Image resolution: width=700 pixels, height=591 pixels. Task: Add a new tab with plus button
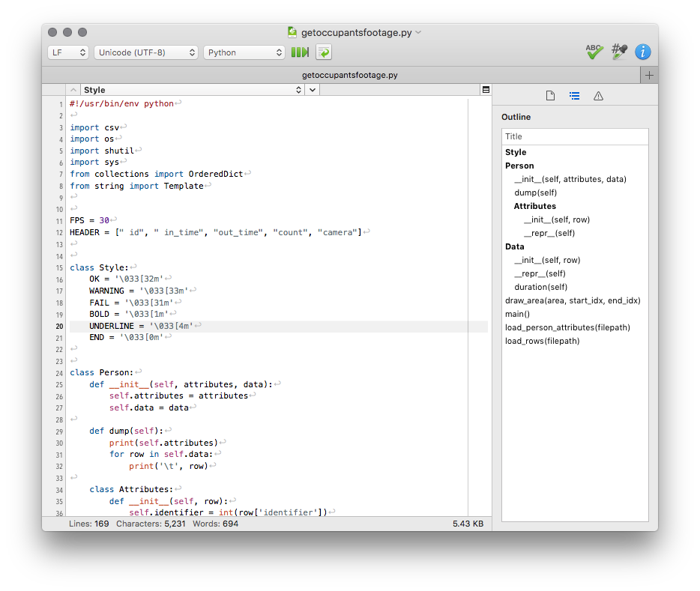[x=649, y=75]
